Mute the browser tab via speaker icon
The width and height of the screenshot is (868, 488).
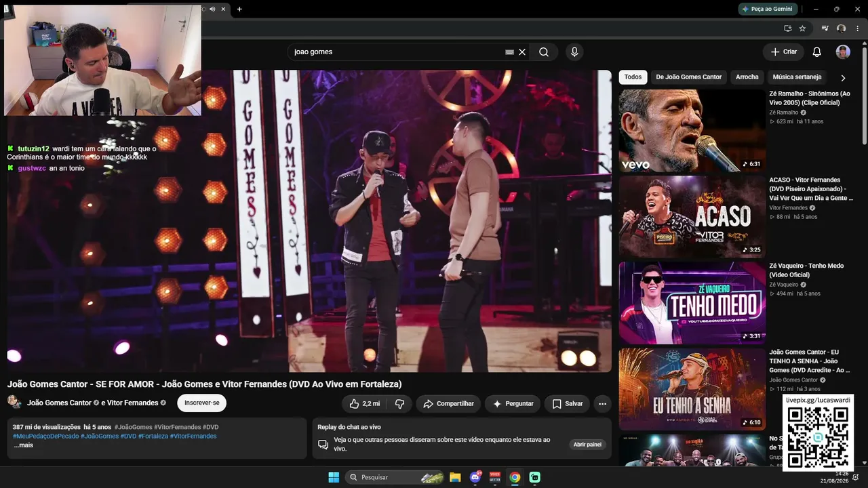(x=212, y=9)
